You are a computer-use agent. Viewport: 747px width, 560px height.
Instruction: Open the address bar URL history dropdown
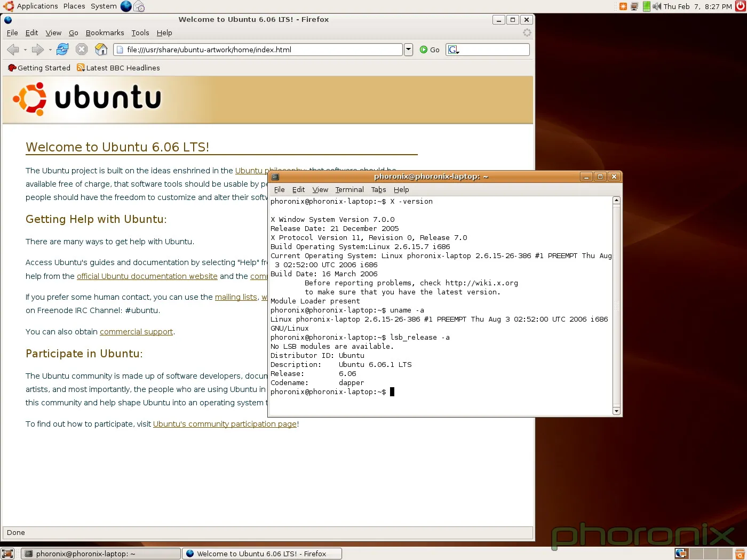pyautogui.click(x=408, y=50)
